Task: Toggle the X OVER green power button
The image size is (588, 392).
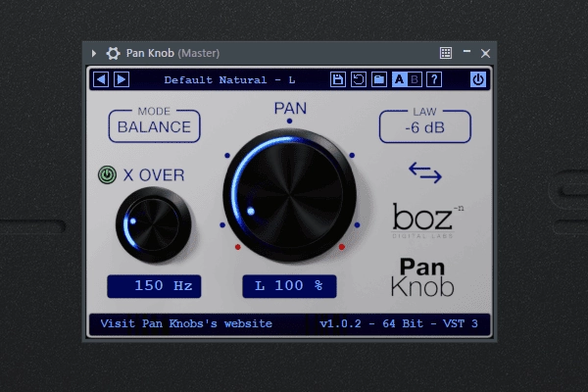Action: pyautogui.click(x=107, y=174)
